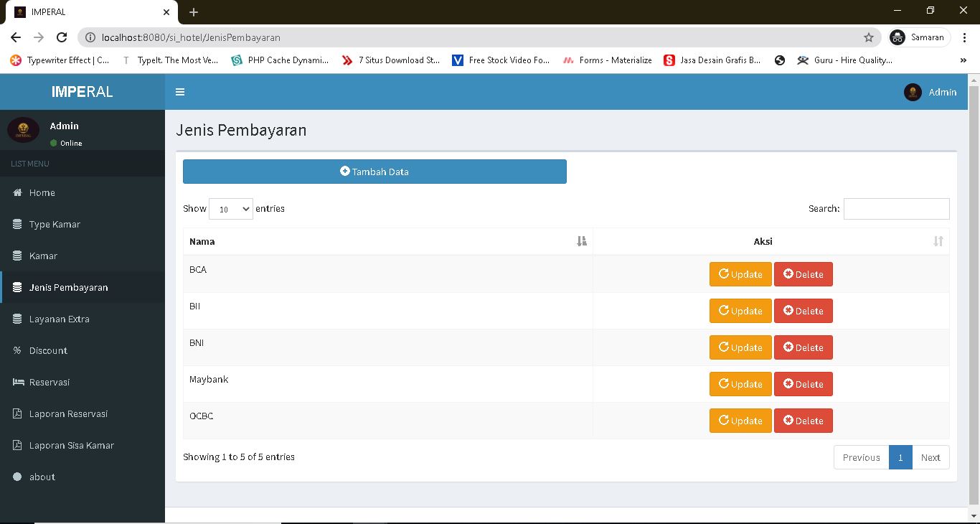The width and height of the screenshot is (980, 524).
Task: Select the Layanan Extra sidebar icon
Action: (17, 319)
